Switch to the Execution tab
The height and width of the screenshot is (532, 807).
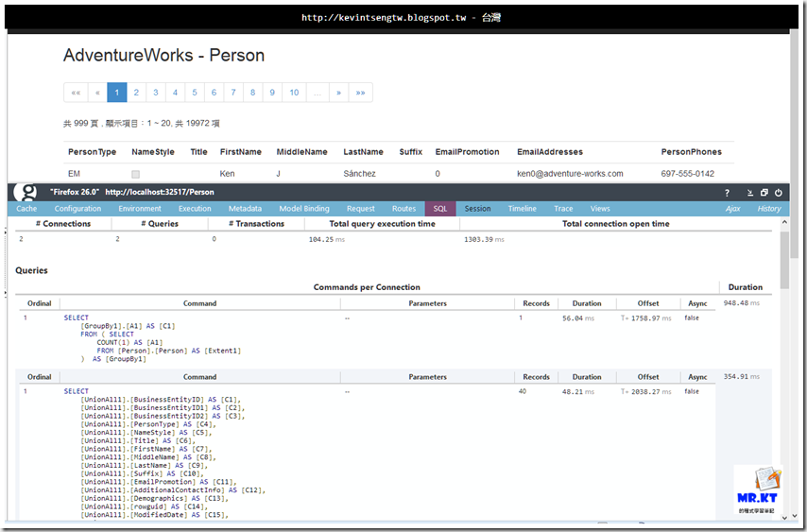point(195,209)
